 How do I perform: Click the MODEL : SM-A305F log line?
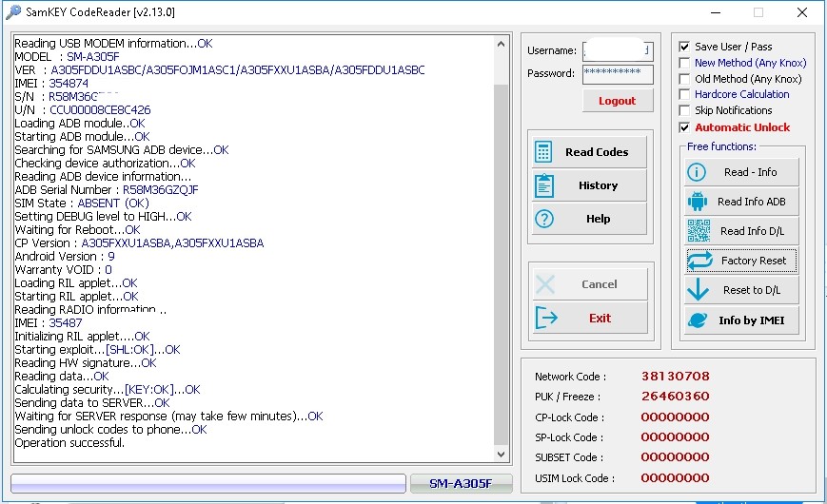67,56
